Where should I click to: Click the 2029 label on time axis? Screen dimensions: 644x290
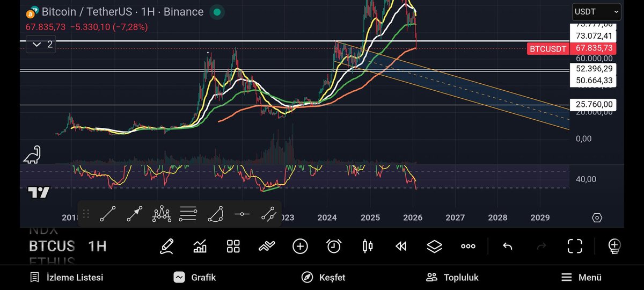coord(540,218)
